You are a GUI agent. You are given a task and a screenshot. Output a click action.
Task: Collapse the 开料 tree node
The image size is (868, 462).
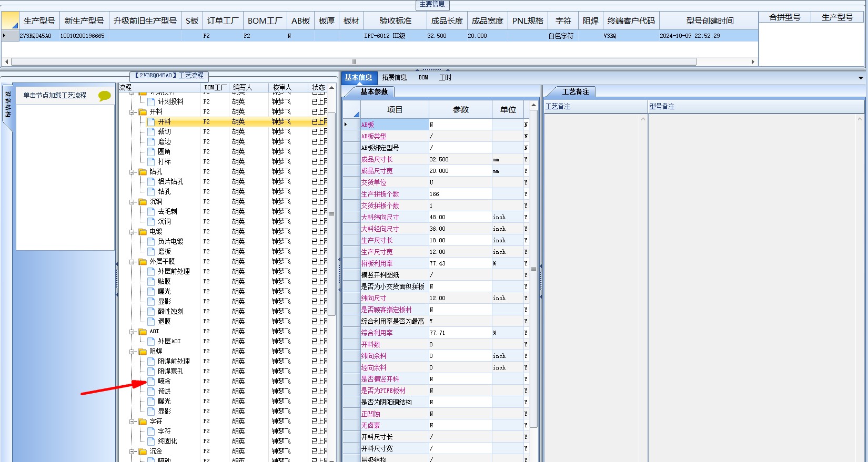(133, 112)
